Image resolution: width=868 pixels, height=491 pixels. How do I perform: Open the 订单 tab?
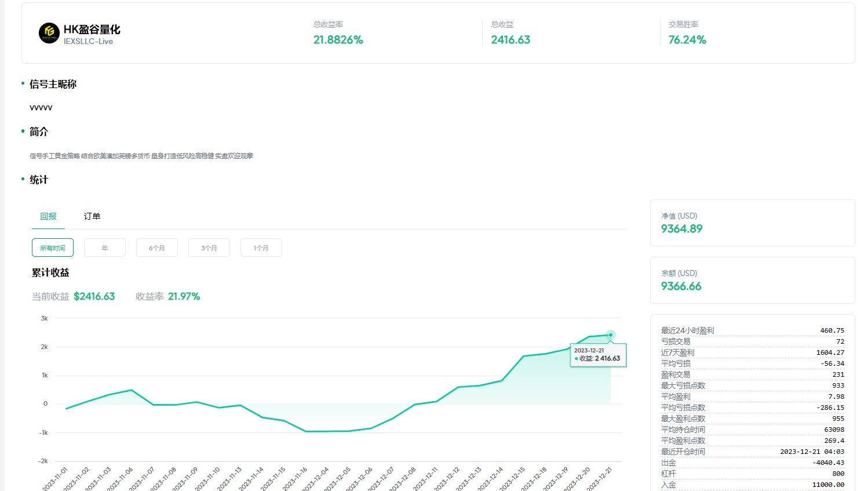pyautogui.click(x=92, y=216)
